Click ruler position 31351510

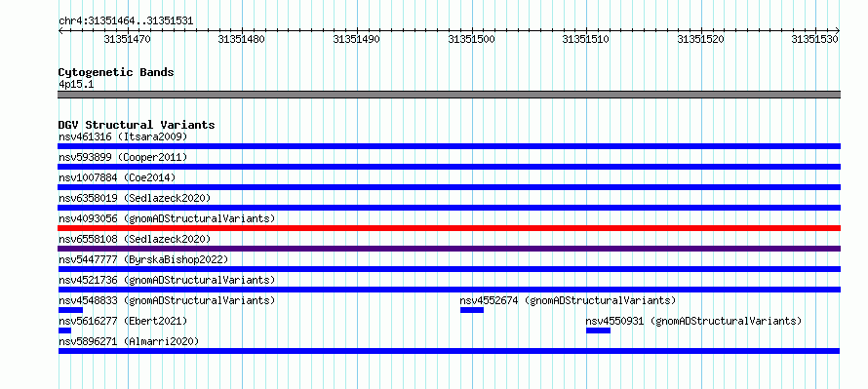pyautogui.click(x=586, y=39)
